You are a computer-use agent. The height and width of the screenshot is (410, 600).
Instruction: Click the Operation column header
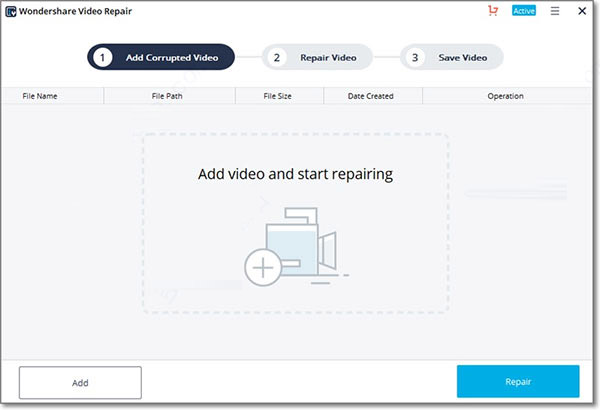[x=505, y=96]
